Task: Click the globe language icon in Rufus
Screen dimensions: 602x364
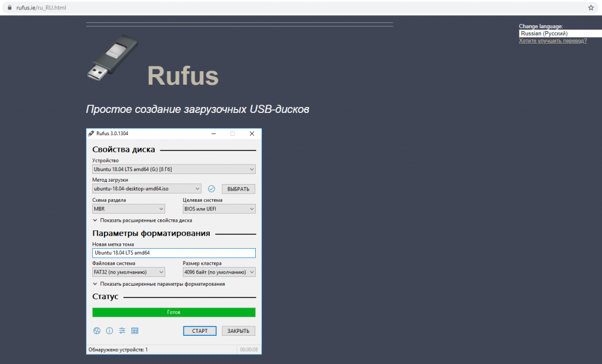Action: (97, 330)
